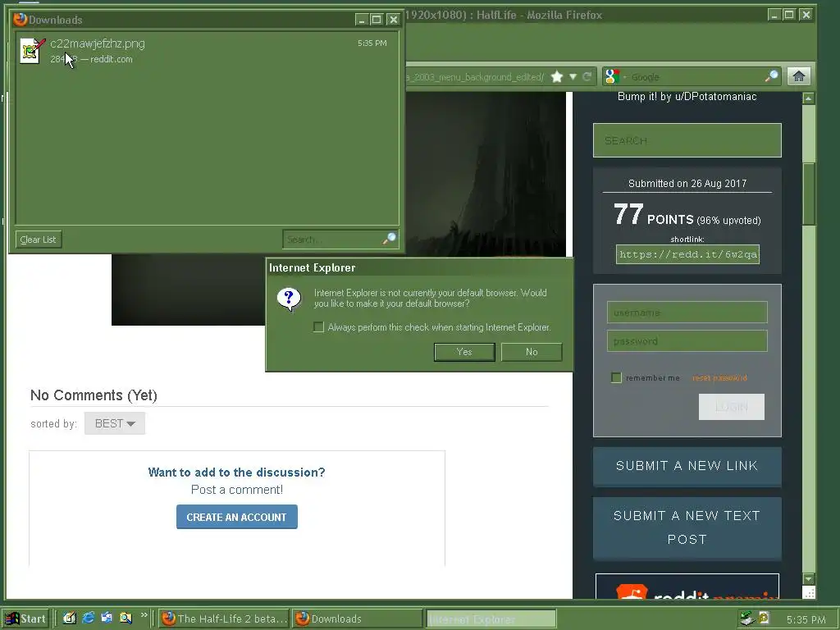
Task: Open downloaded file c22mawjefzhz.png
Action: click(x=97, y=43)
